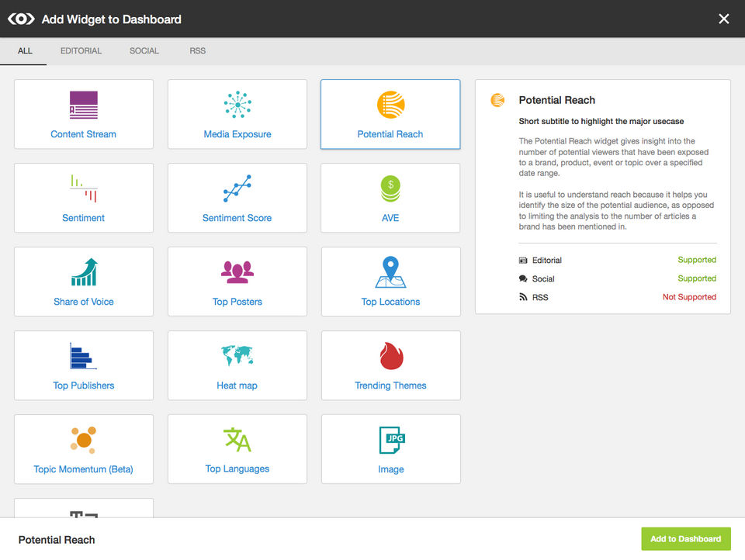745x560 pixels.
Task: Click the Share of Voice label
Action: tap(84, 302)
